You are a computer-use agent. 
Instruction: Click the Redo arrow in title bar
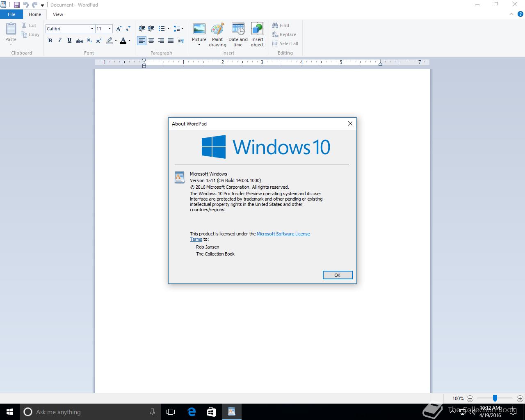(x=35, y=5)
